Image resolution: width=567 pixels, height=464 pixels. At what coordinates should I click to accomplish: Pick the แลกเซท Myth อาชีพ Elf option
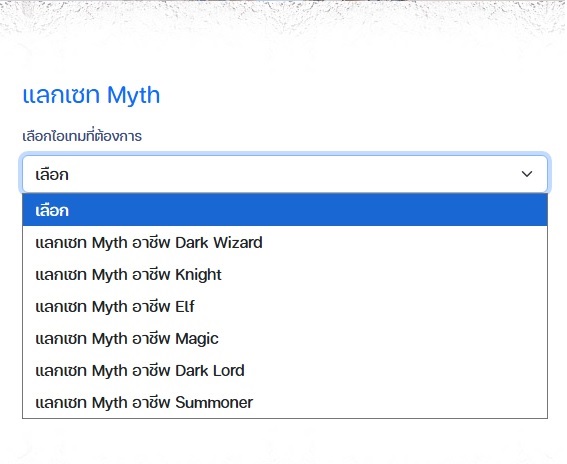pos(285,306)
